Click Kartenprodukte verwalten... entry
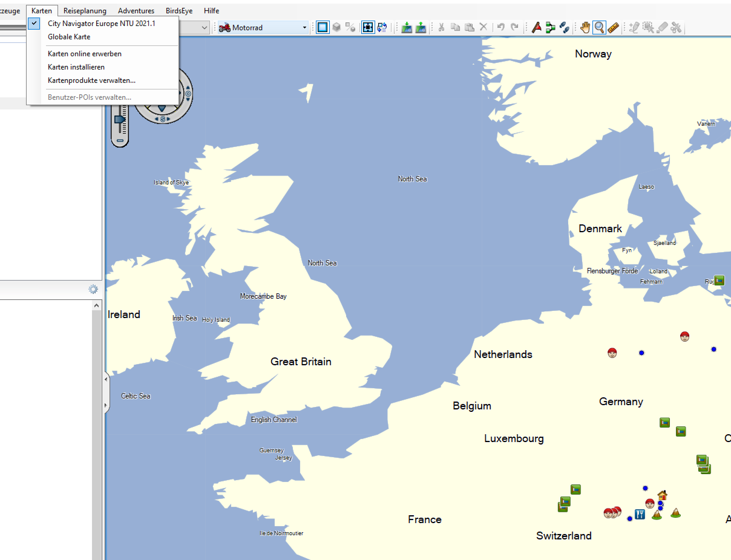 [x=91, y=80]
